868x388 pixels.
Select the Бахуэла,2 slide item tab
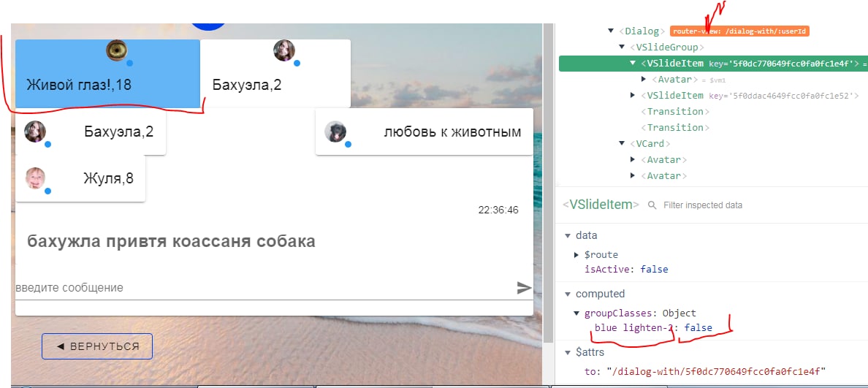click(275, 74)
